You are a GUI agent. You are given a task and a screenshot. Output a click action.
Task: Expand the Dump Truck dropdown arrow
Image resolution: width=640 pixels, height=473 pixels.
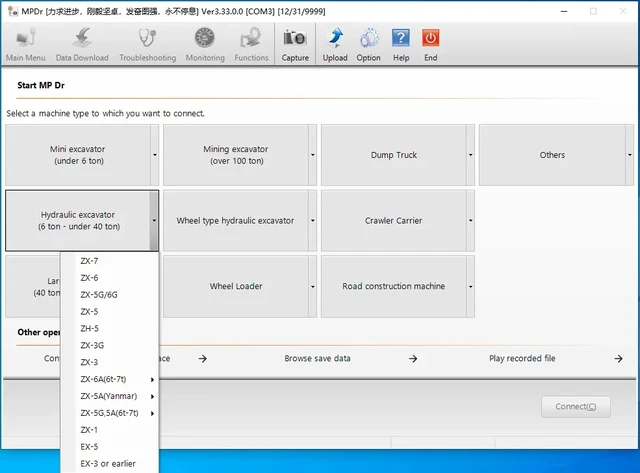pyautogui.click(x=471, y=155)
